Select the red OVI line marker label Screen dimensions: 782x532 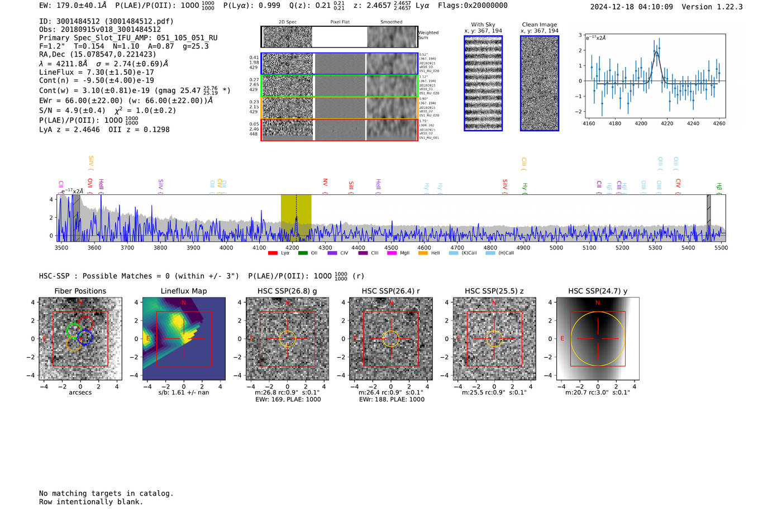click(90, 185)
